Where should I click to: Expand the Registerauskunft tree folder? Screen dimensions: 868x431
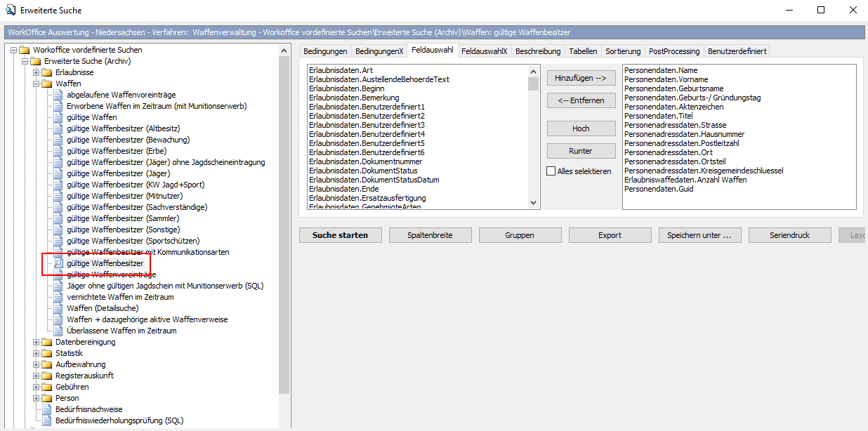pyautogui.click(x=36, y=376)
